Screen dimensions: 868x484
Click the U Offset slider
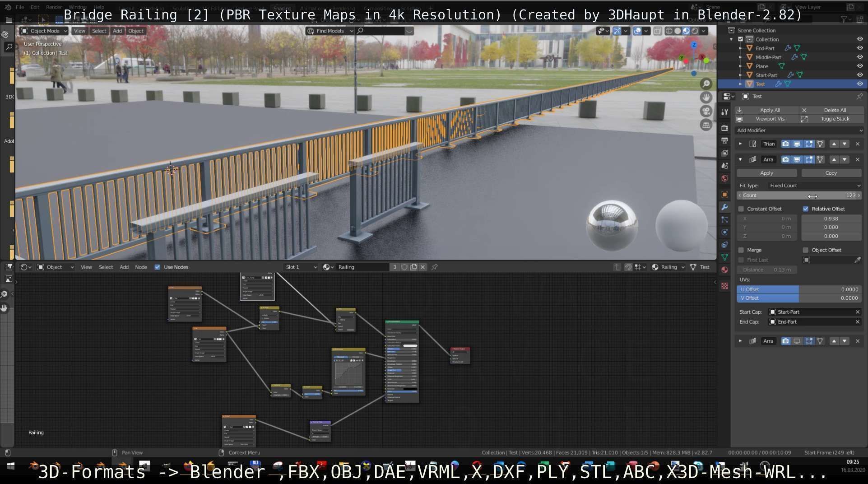coord(799,289)
